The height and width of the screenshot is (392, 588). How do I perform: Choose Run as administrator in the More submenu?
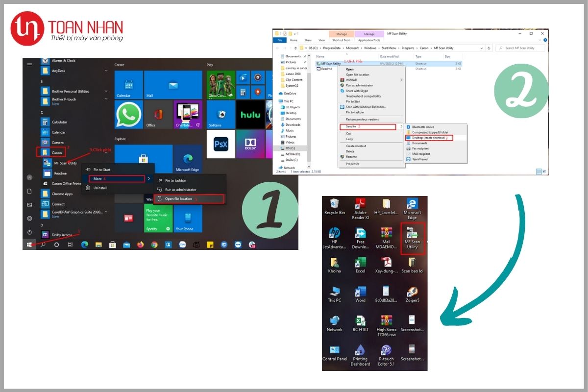point(189,190)
